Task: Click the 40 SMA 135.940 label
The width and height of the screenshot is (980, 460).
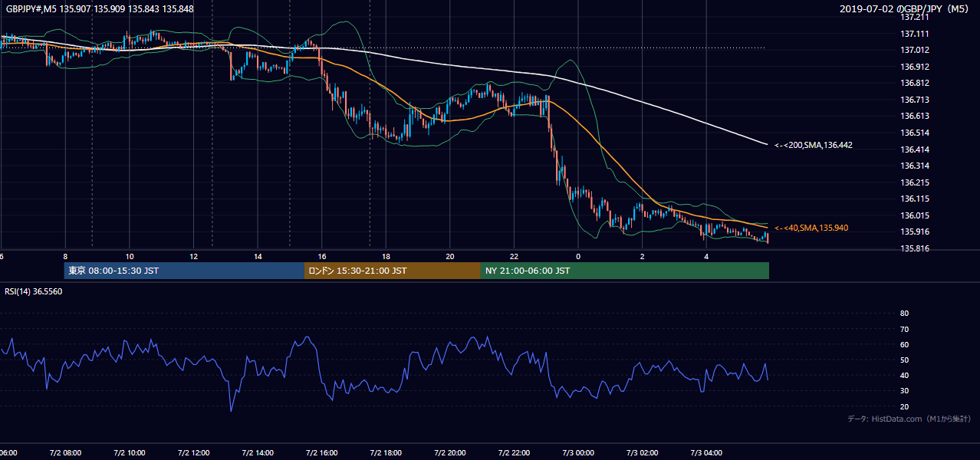Action: [811, 228]
